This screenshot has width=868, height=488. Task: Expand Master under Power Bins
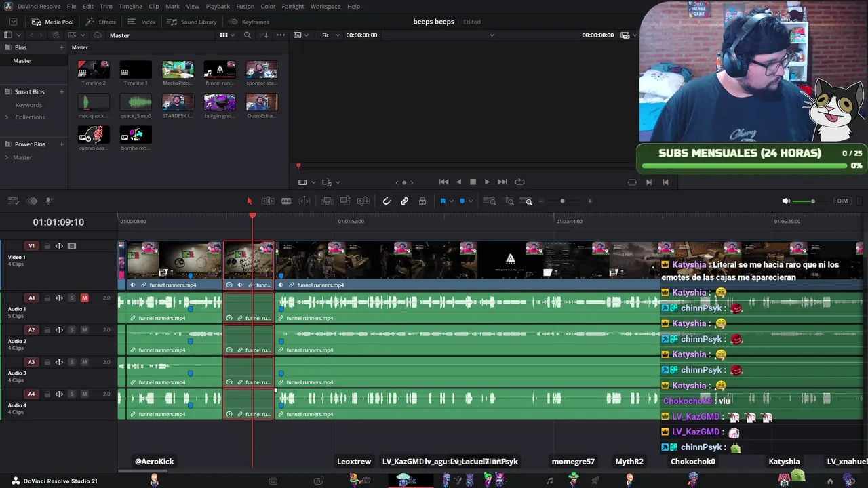tap(7, 157)
